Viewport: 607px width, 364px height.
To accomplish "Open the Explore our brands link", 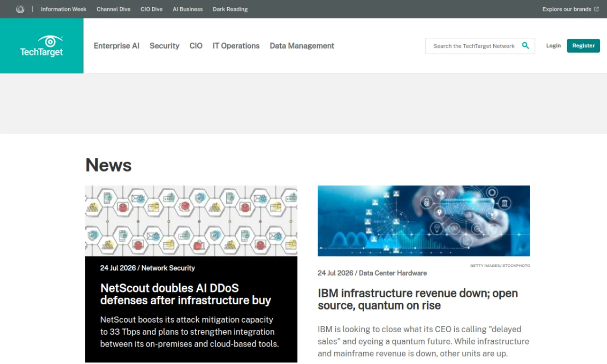I will pyautogui.click(x=570, y=9).
